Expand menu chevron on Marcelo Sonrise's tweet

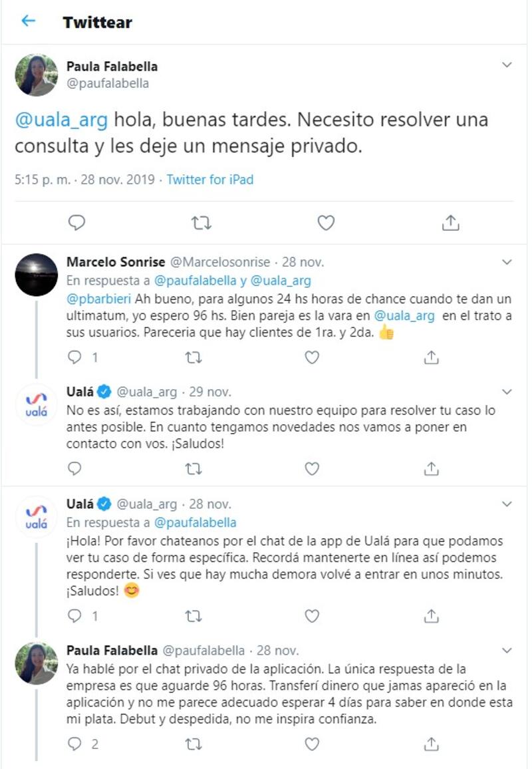point(507,261)
